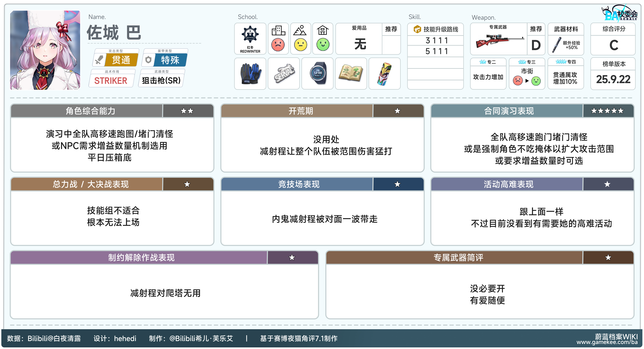Select the STRIKER tactical role label
Viewport: 644px width, 349px height.
point(111,81)
